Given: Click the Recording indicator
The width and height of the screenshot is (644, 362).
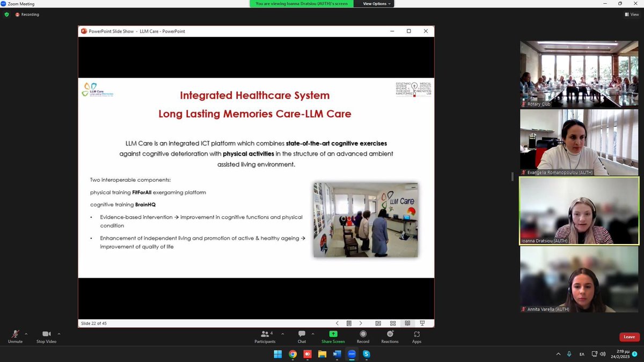Looking at the screenshot, I should (x=27, y=14).
